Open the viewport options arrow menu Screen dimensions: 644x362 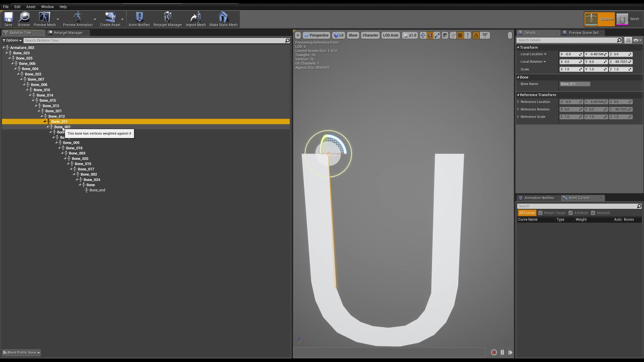point(298,35)
